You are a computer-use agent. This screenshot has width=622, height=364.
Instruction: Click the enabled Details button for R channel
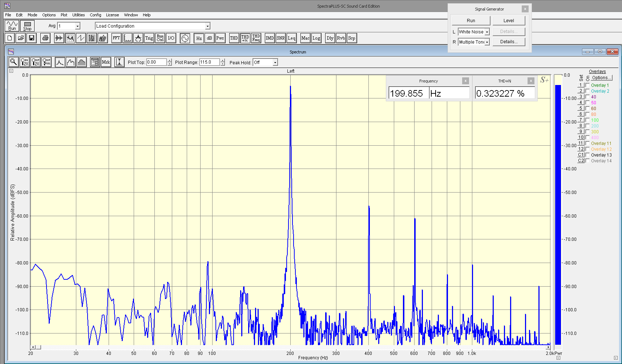[509, 42]
